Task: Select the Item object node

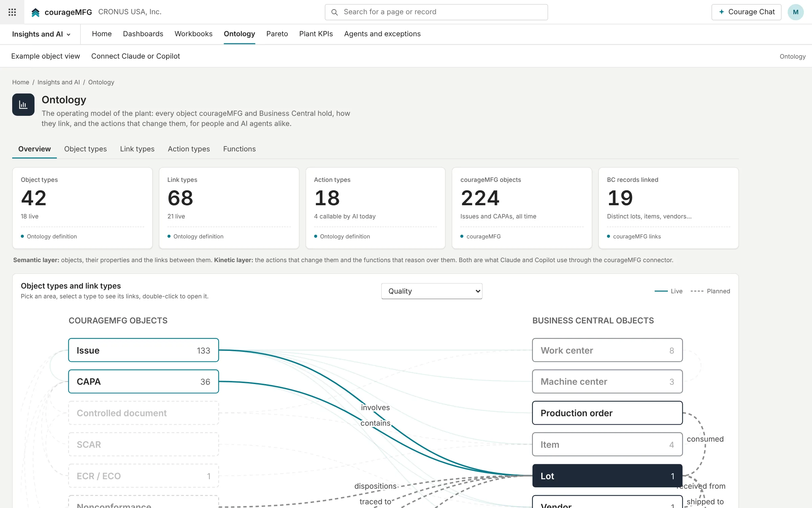Action: pyautogui.click(x=607, y=445)
